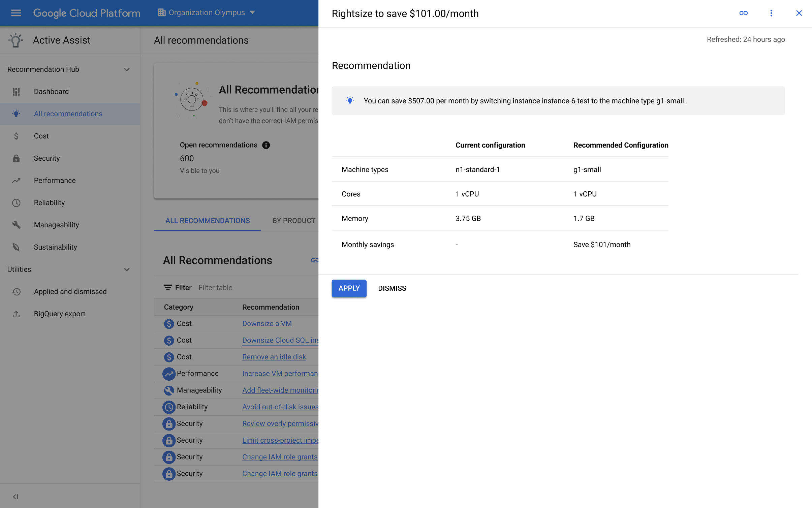Click the Active Assist lightbulb icon

click(x=15, y=39)
